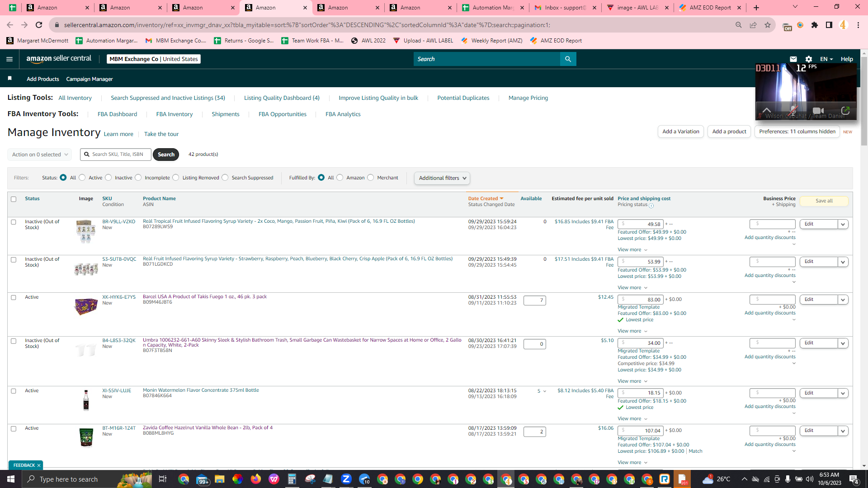Expand View more for the Takis Fuego row
868x488 pixels.
632,331
